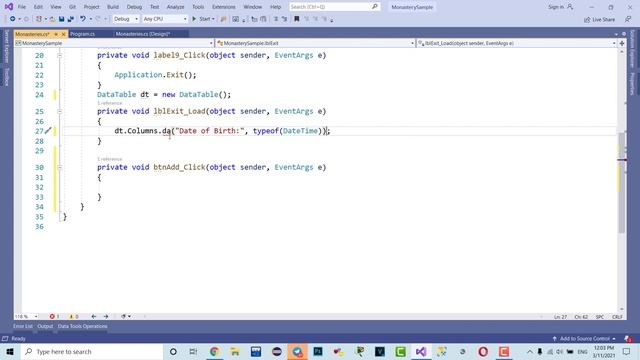Open the Server Explorer side tab
Screen dimensions: 640x360
coord(7,47)
